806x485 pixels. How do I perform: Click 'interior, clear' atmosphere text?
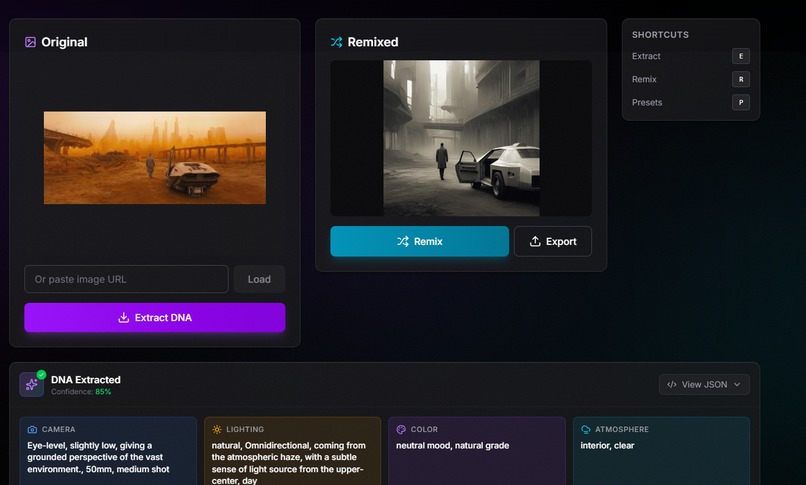607,445
